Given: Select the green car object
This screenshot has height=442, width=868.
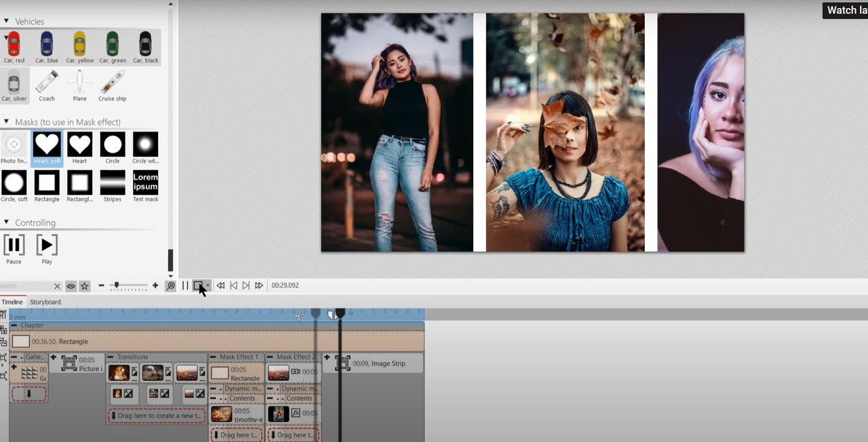Looking at the screenshot, I should click(113, 47).
